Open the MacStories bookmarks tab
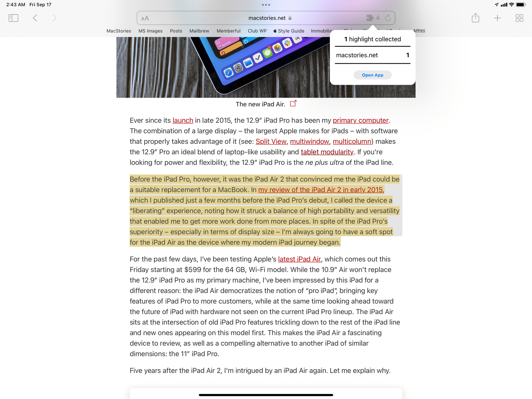 pos(119,30)
